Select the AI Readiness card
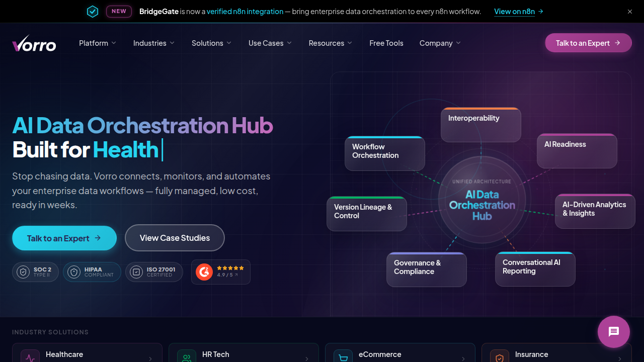This screenshot has height=362, width=644. coord(577,151)
